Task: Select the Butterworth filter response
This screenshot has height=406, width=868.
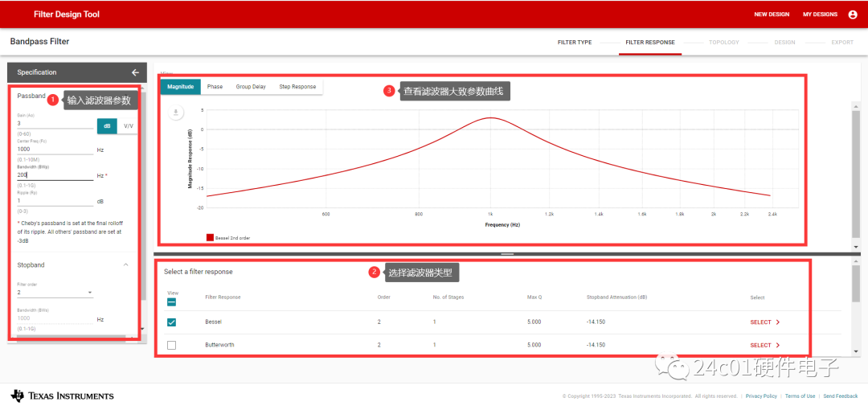Action: point(765,345)
